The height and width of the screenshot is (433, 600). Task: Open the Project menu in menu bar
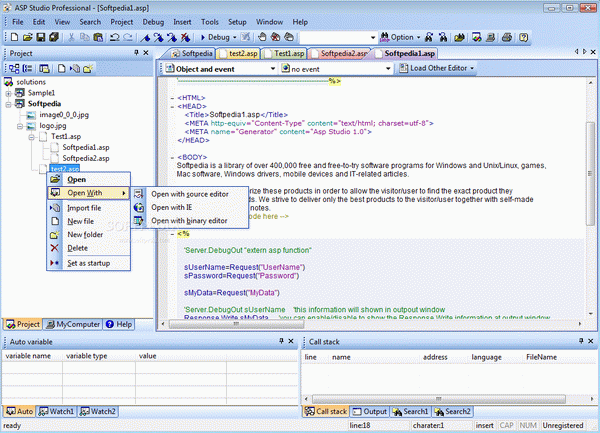point(122,22)
